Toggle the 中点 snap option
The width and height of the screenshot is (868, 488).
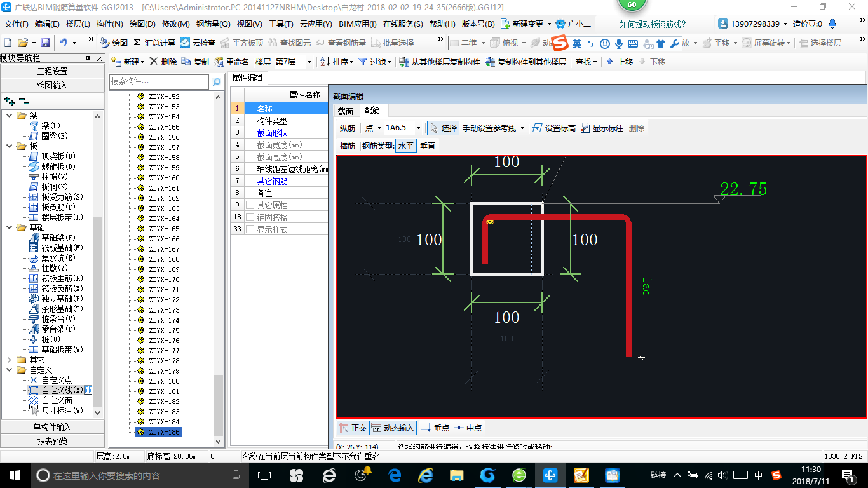click(x=468, y=428)
